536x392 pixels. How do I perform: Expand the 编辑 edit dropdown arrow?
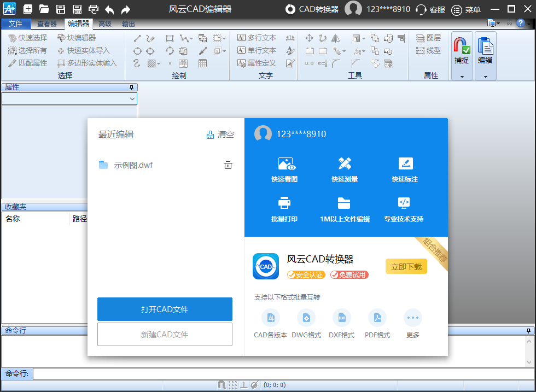pos(486,77)
